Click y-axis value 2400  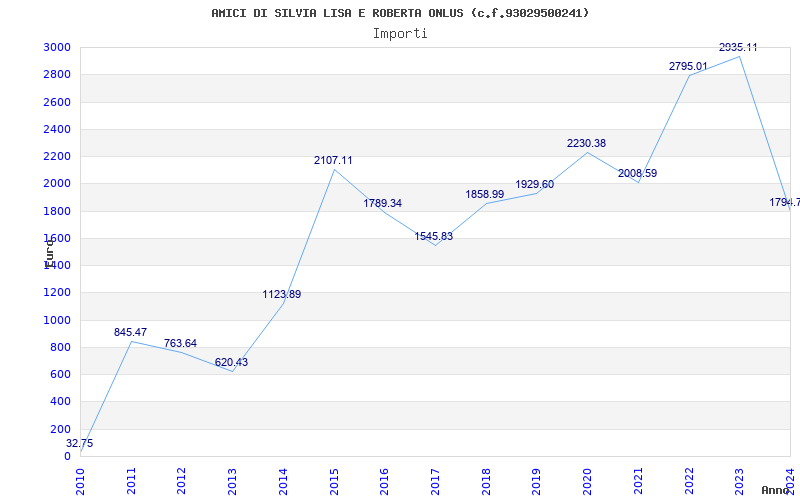tap(57, 129)
